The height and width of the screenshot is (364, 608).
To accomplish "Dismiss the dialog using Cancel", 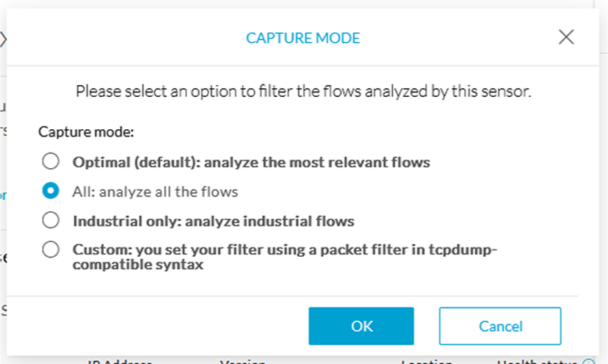I will tap(500, 326).
